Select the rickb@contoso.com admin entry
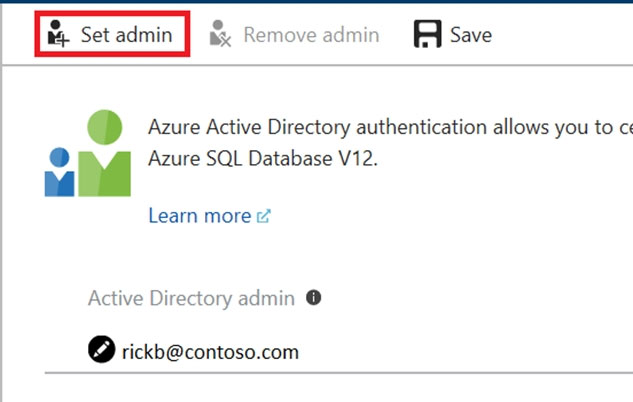Viewport: 633px width, 402px height. click(x=210, y=352)
